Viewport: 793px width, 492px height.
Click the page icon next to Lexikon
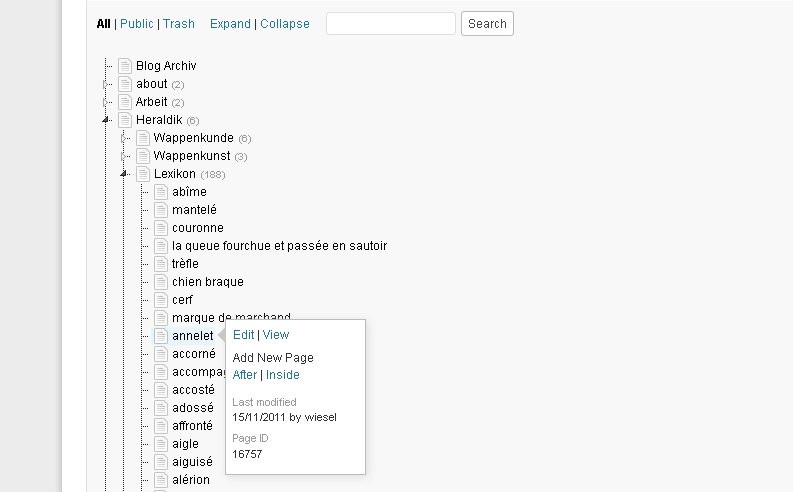(x=143, y=174)
